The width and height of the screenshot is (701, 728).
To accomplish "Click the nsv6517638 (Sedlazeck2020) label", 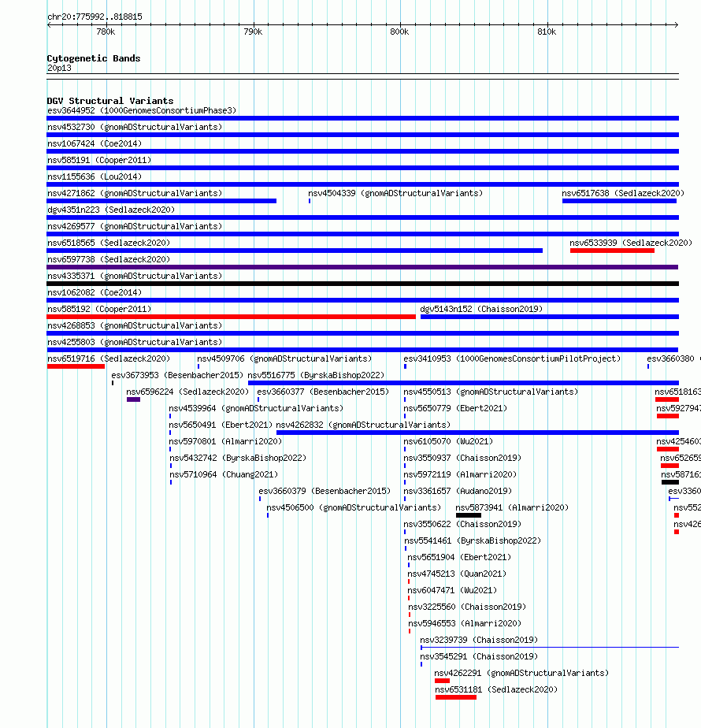I will 623,193.
